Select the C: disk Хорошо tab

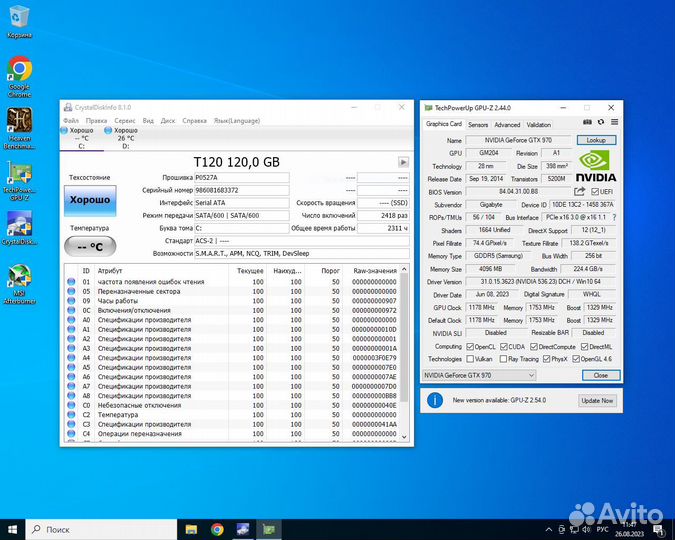tap(81, 138)
